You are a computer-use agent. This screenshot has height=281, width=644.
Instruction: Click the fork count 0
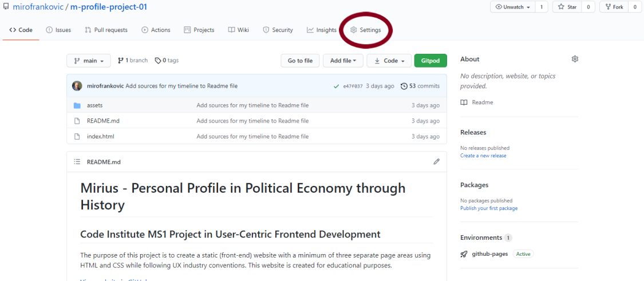[635, 7]
